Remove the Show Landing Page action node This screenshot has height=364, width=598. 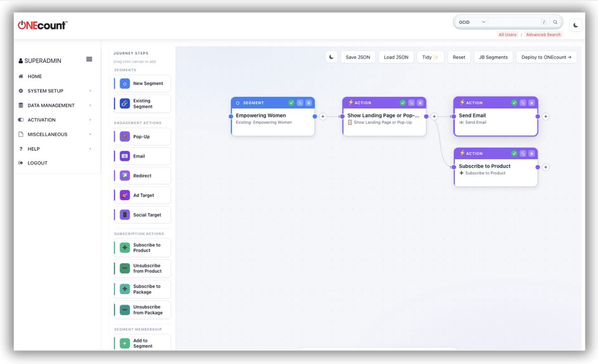(x=420, y=102)
